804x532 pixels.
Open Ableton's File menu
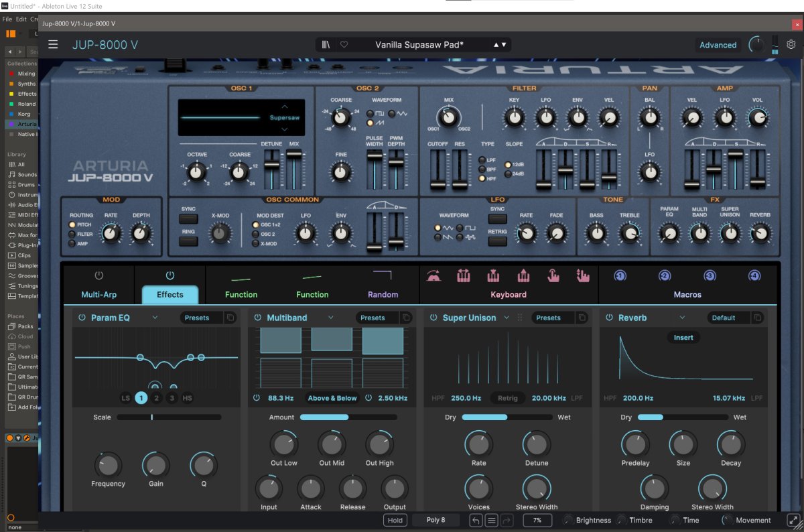[7, 19]
